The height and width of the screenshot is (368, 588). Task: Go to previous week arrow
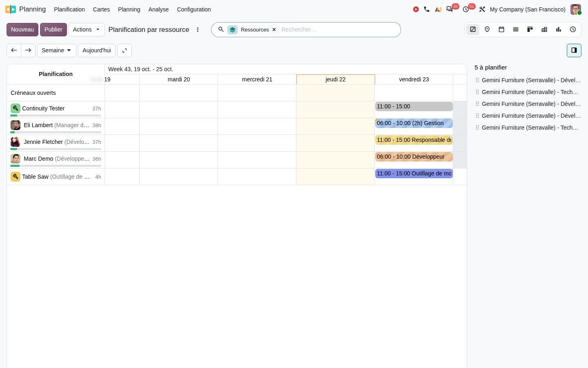point(14,50)
